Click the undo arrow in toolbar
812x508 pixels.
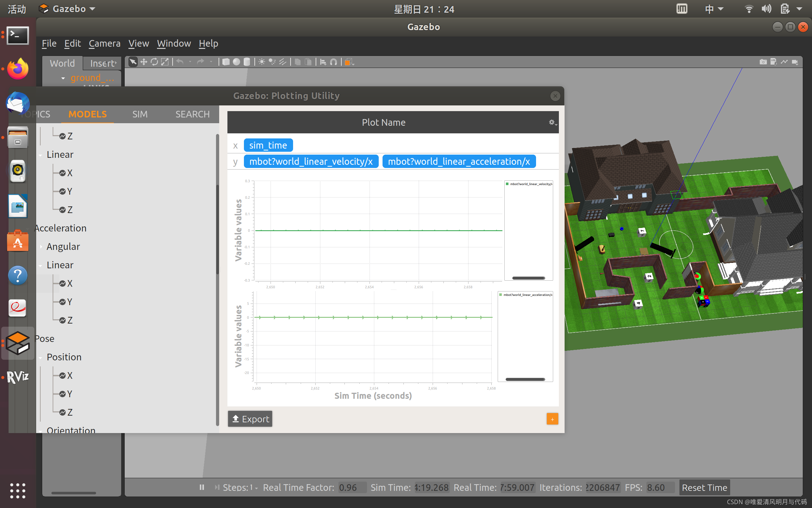(x=180, y=62)
